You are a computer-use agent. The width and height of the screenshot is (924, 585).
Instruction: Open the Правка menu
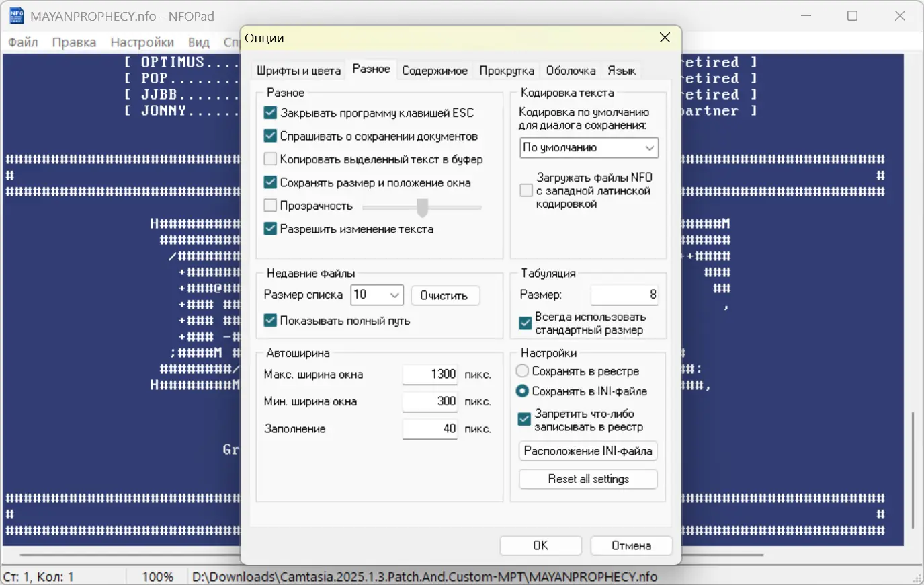[x=74, y=42]
